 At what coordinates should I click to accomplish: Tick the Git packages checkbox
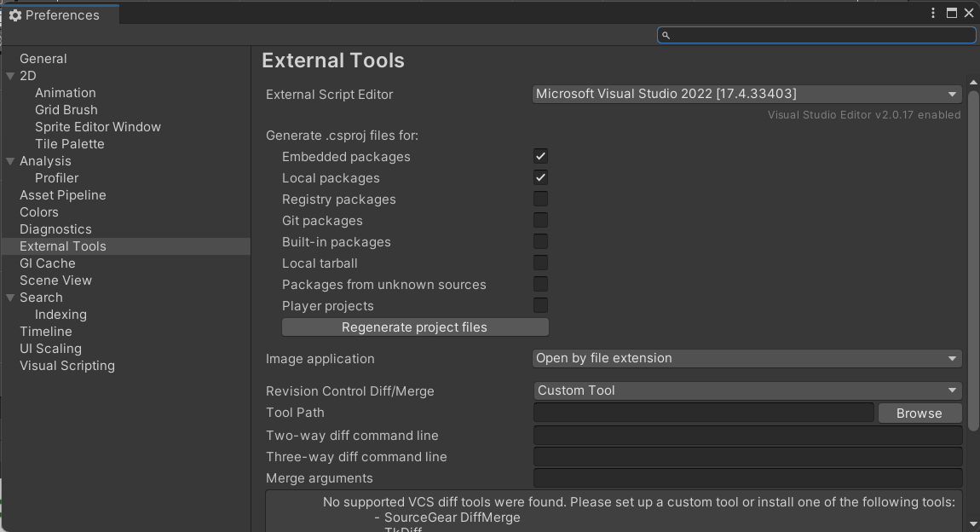(x=540, y=220)
